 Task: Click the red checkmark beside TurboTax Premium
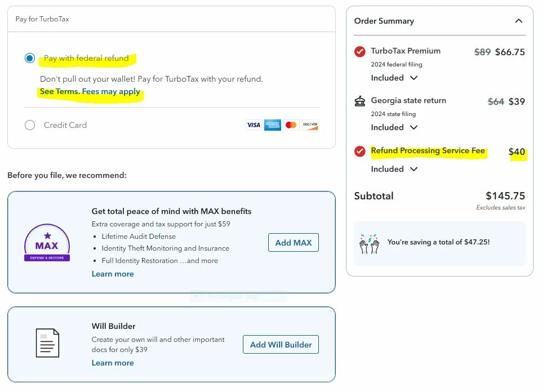coord(360,51)
